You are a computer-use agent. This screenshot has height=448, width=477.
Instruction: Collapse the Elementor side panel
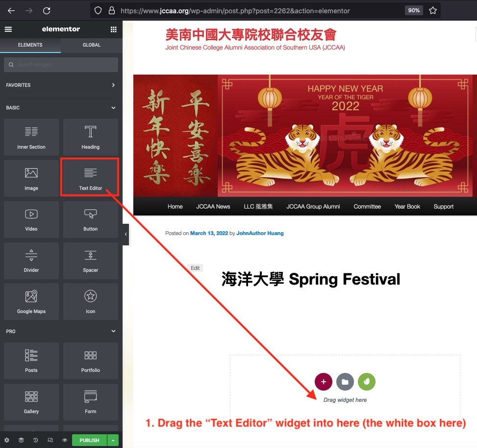coord(126,234)
